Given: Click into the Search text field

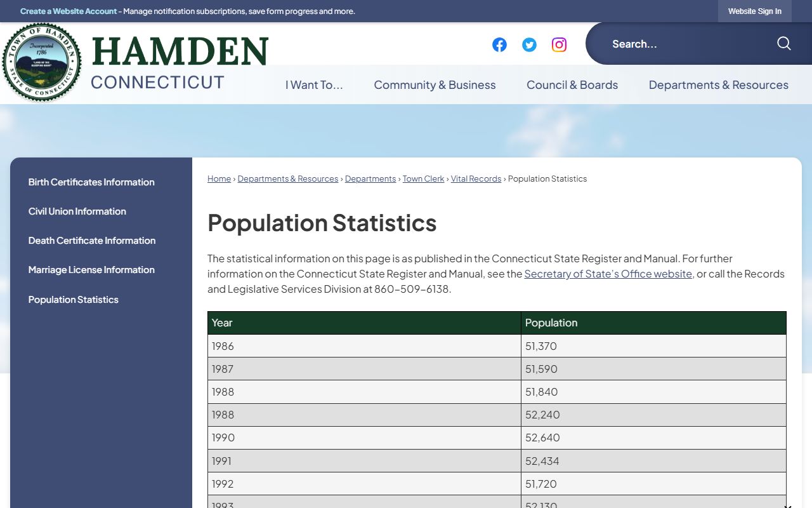Looking at the screenshot, I should tap(688, 44).
